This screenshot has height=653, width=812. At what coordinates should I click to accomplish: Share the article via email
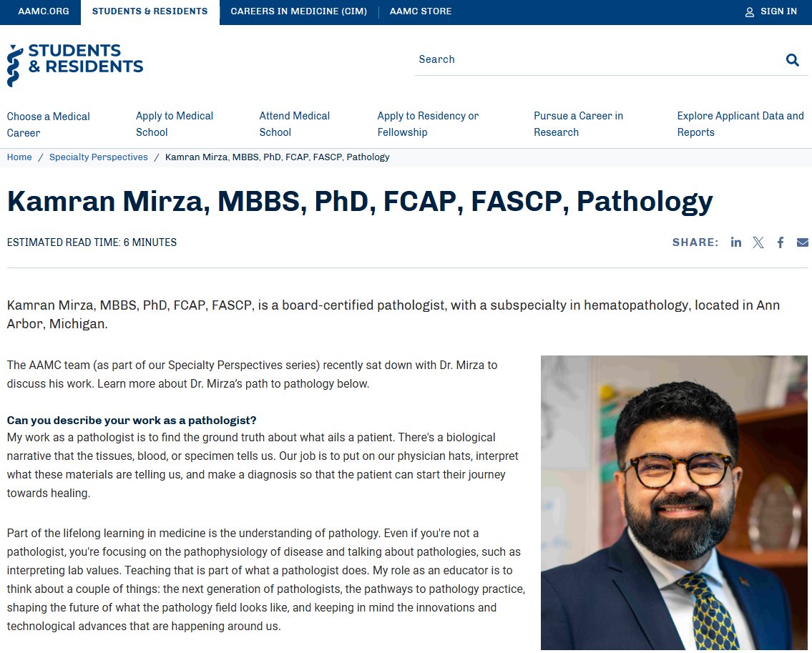pyautogui.click(x=802, y=242)
